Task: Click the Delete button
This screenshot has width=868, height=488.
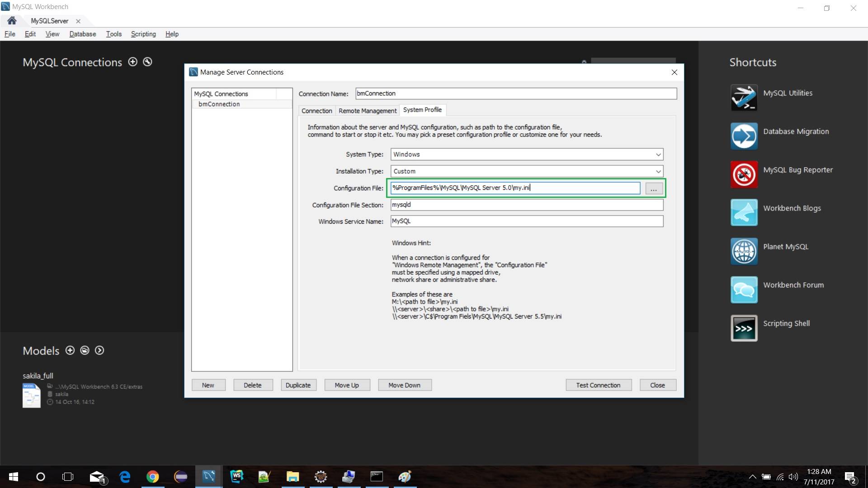Action: [x=253, y=385]
